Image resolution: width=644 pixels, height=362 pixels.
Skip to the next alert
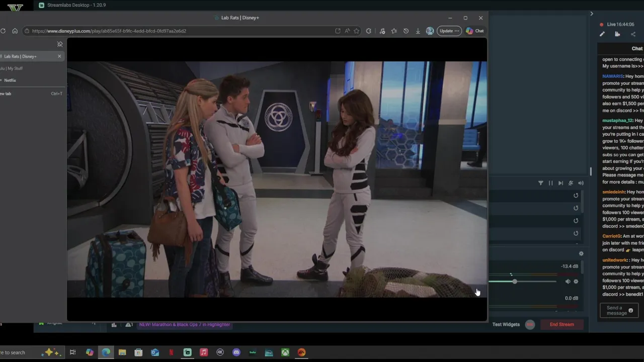560,183
